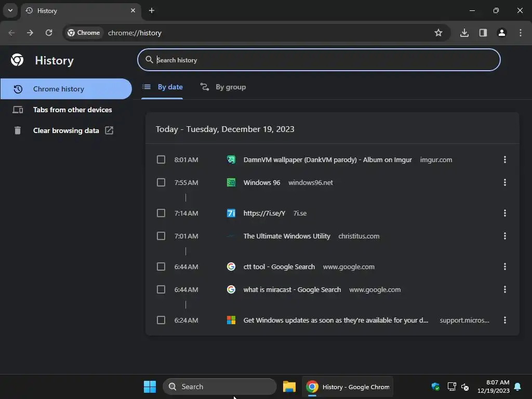Open the Windows 96 history link
The height and width of the screenshot is (399, 532).
[x=262, y=182]
